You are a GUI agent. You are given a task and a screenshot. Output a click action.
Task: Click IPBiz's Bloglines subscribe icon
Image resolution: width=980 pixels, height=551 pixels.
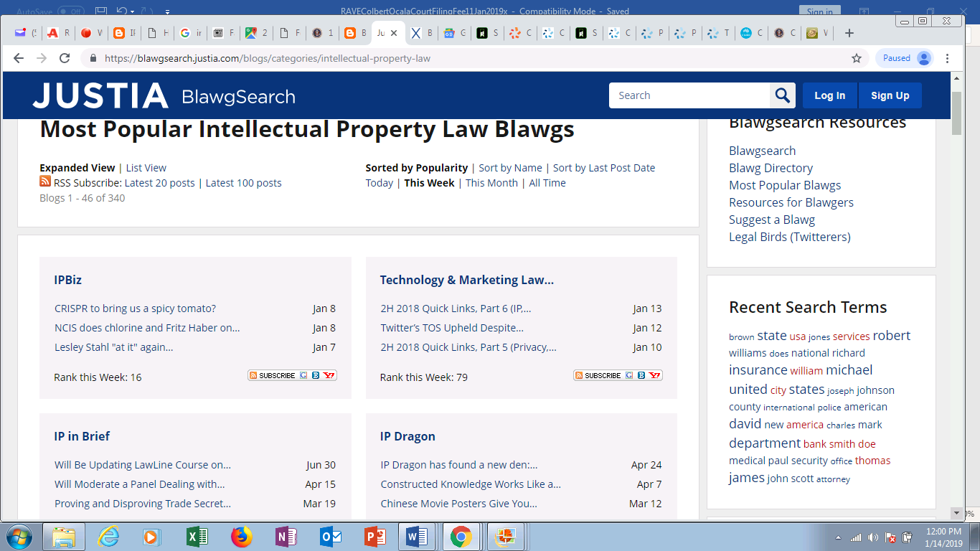pyautogui.click(x=316, y=375)
